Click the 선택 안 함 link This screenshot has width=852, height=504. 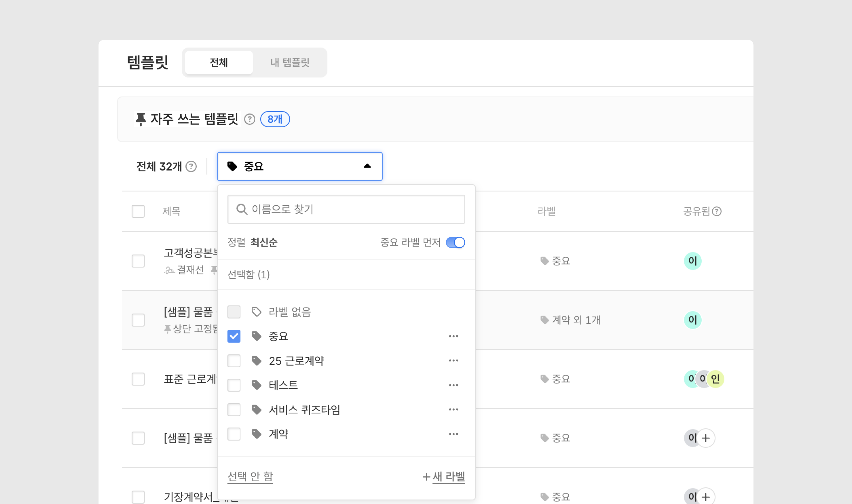coord(250,476)
